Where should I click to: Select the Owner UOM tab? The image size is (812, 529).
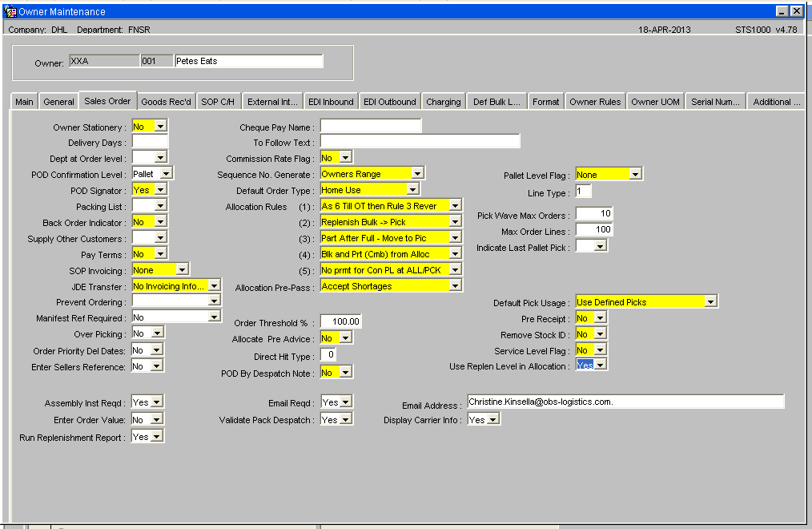pos(655,102)
